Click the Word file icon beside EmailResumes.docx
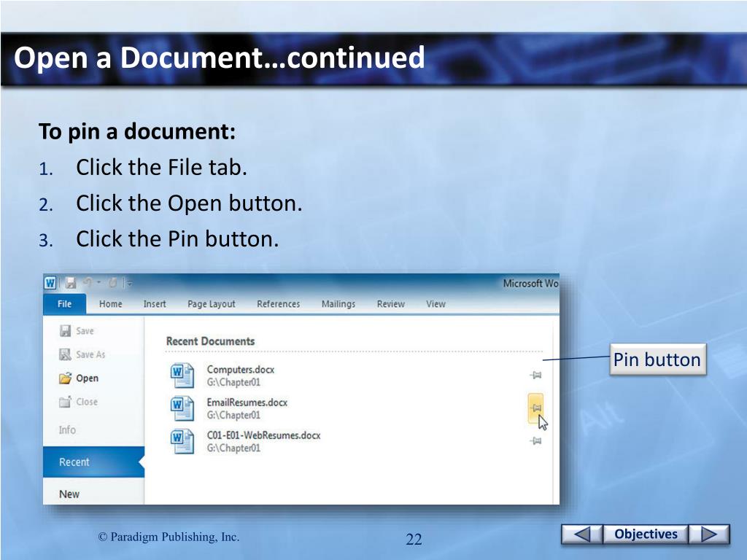The width and height of the screenshot is (747, 560). pyautogui.click(x=182, y=408)
